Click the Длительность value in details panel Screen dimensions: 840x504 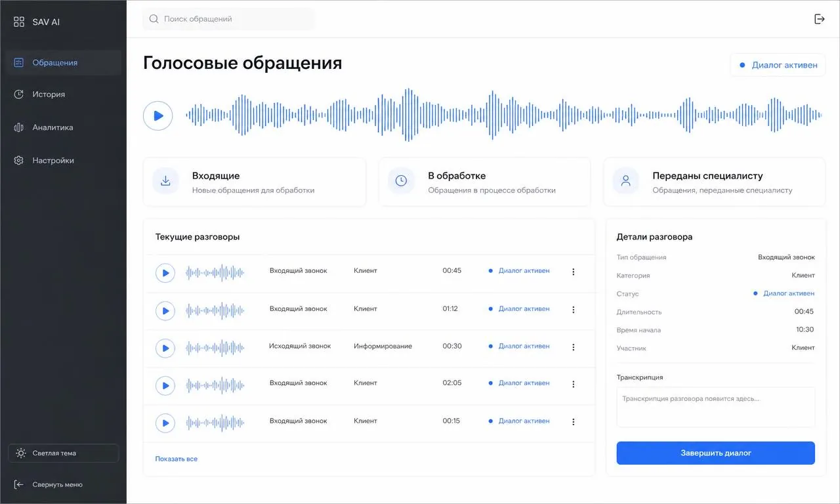pos(804,312)
